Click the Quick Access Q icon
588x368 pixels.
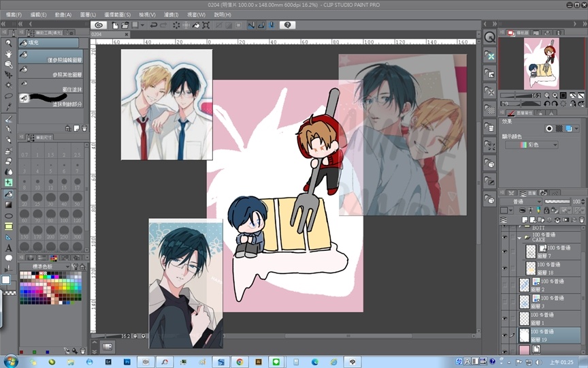click(490, 37)
